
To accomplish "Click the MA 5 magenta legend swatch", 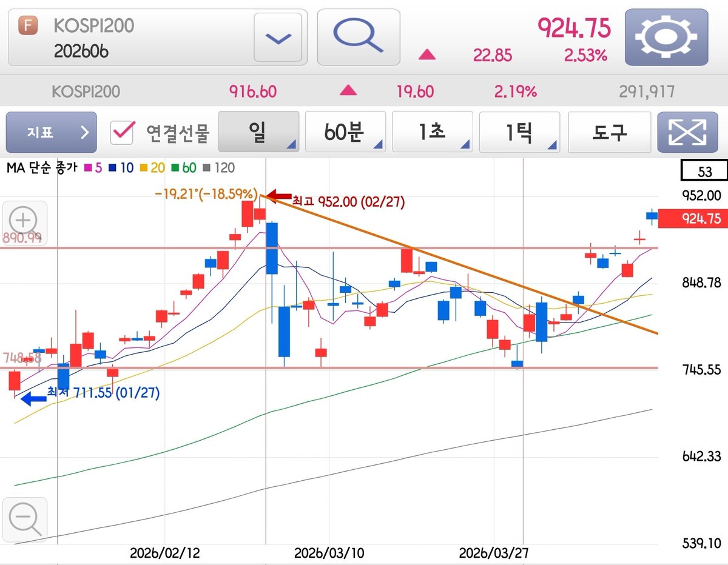I will coord(87,169).
